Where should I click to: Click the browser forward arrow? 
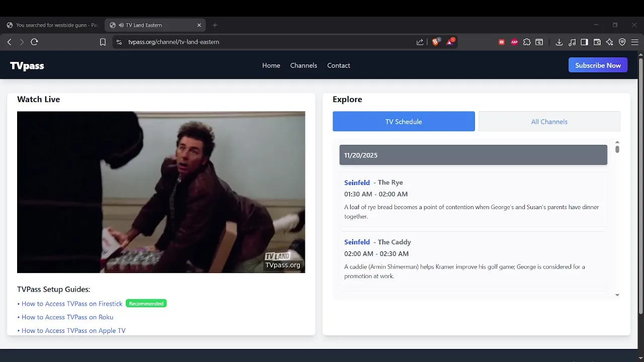click(22, 42)
